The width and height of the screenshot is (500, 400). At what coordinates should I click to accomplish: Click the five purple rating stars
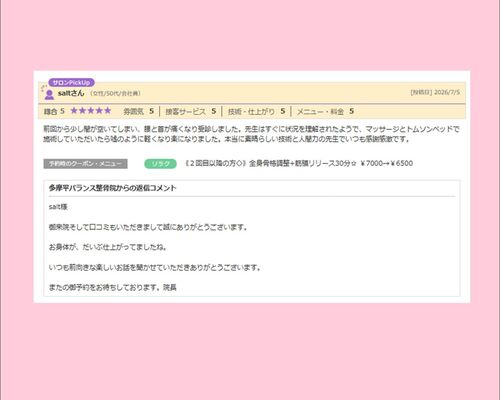coord(91,111)
